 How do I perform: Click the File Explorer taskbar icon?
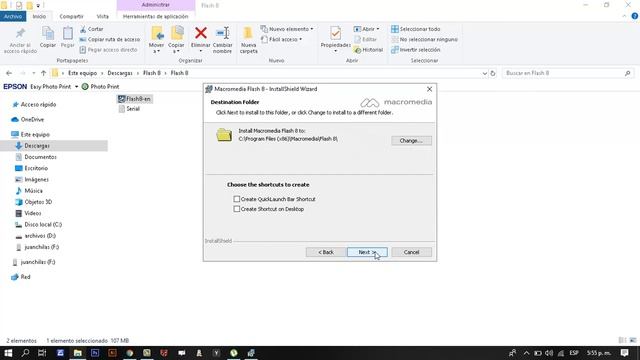(78, 353)
